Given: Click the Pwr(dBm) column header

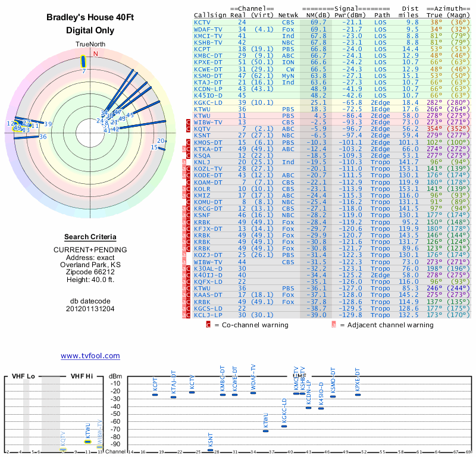Looking at the screenshot, I should [350, 15].
